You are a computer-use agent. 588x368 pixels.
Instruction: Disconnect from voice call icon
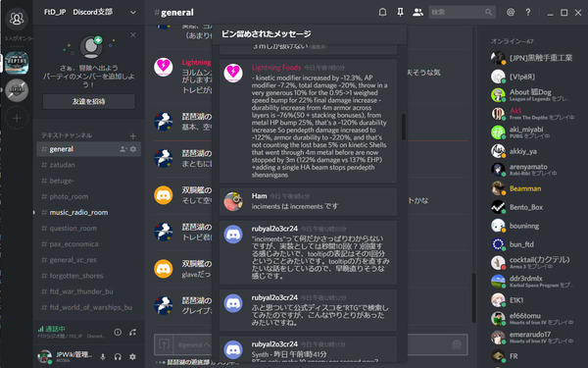pyautogui.click(x=132, y=332)
